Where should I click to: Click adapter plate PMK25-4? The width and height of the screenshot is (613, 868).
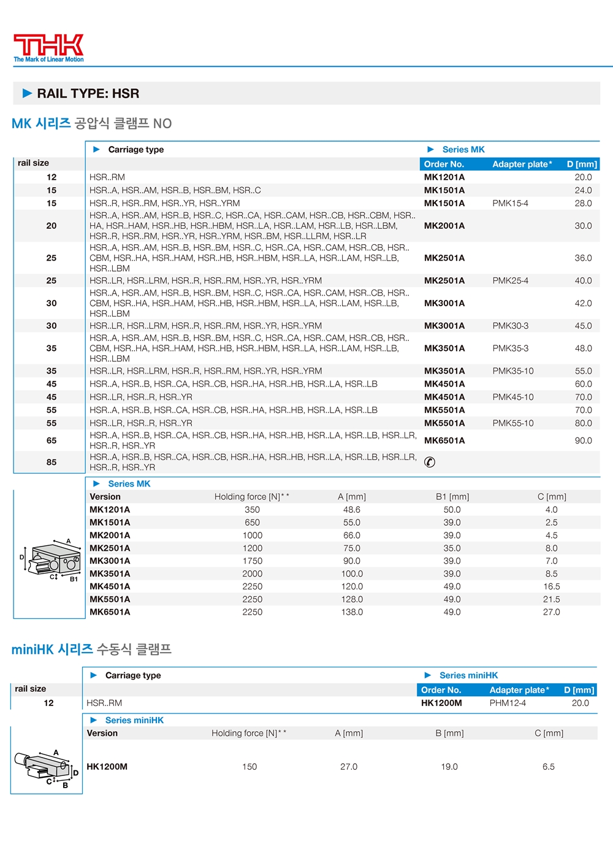(510, 280)
